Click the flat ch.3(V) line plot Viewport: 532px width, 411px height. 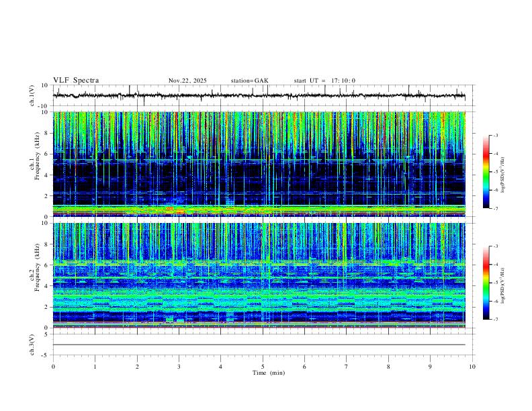coord(259,345)
